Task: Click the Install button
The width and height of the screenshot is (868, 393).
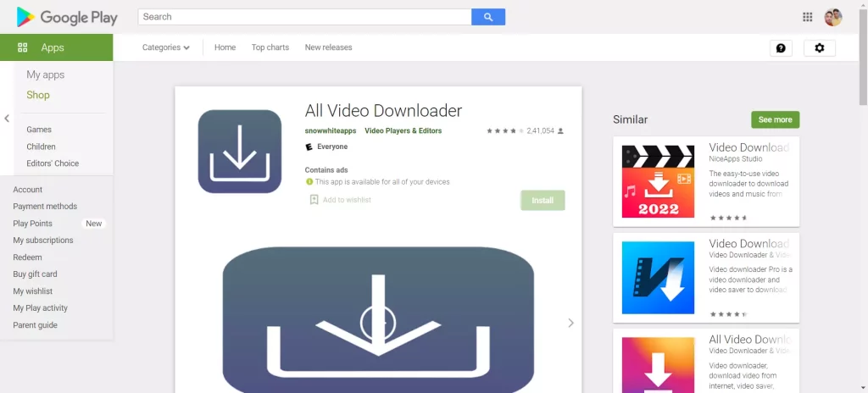Action: (542, 201)
